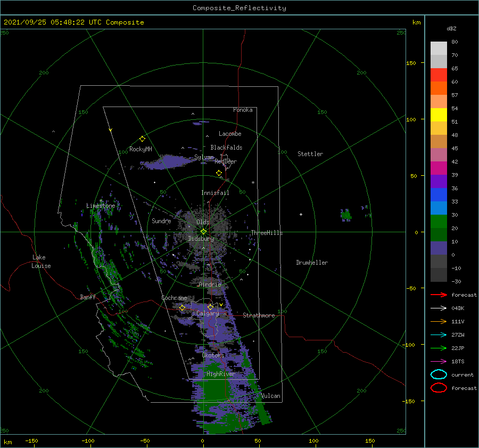
Task: Select the light gray 70-80 dBZ swatch
Action: 439,48
